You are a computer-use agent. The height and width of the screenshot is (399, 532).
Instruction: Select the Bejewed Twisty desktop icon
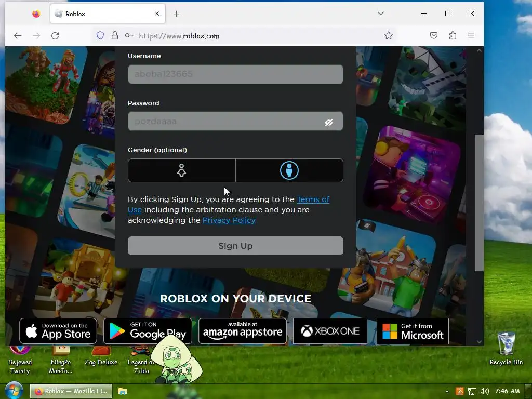pos(20,361)
